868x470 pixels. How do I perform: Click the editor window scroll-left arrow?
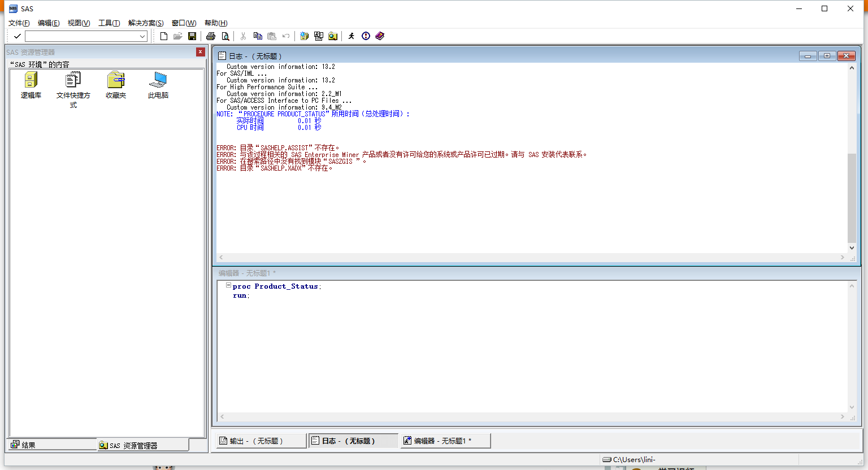(222, 417)
